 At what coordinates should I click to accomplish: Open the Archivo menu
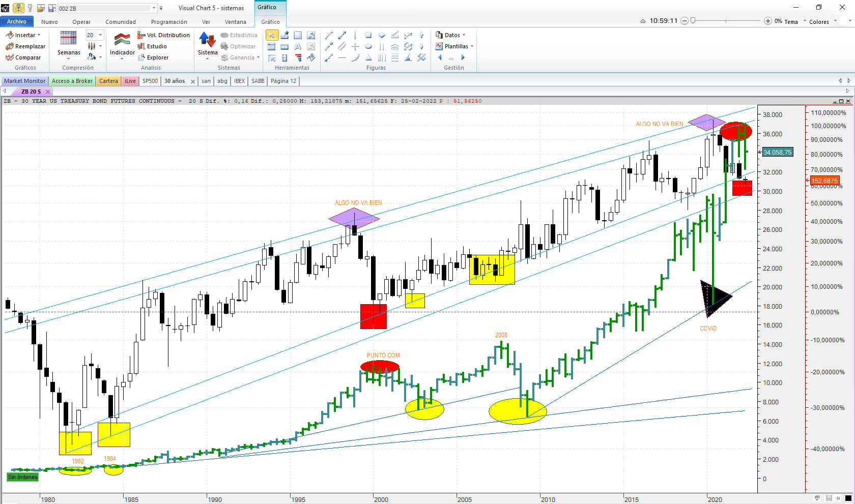(17, 22)
